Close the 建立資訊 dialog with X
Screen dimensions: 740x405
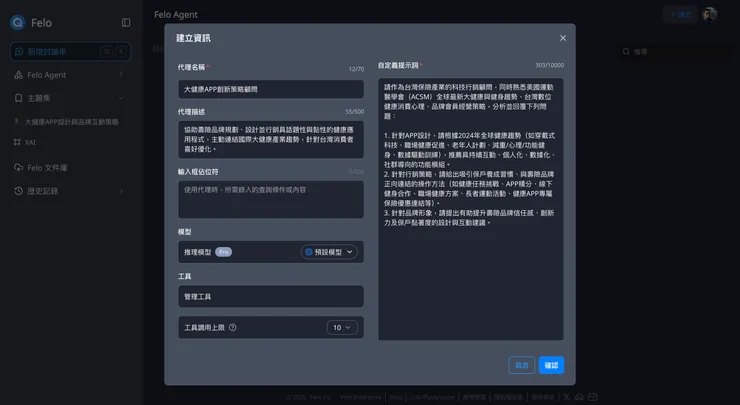(x=563, y=38)
